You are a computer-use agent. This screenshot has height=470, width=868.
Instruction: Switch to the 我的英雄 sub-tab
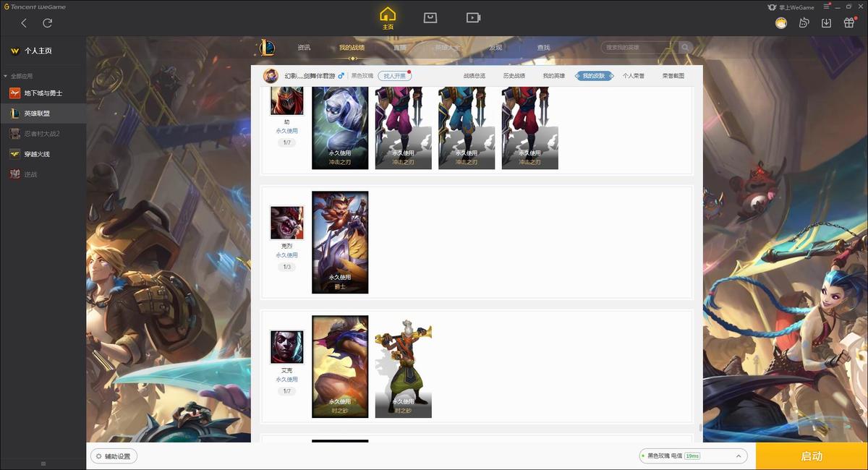[x=554, y=76]
